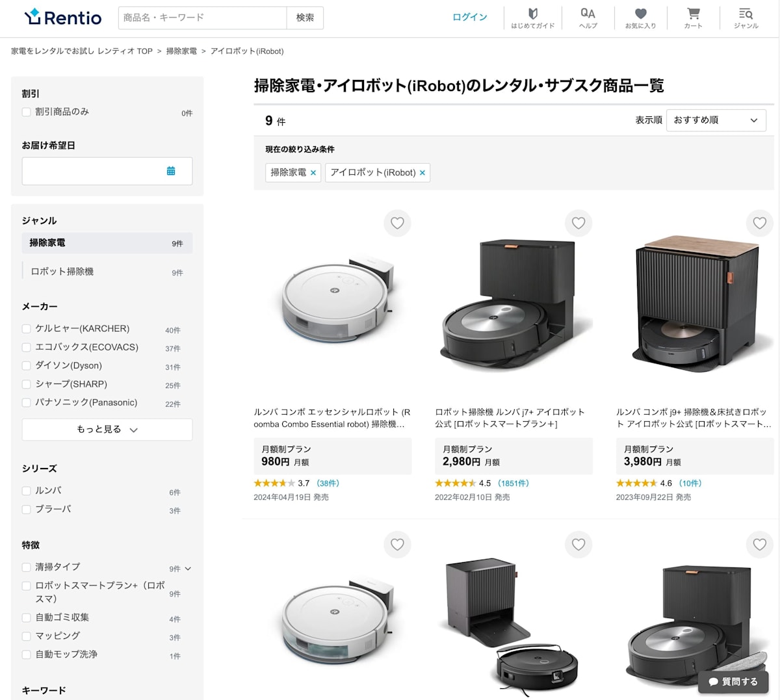Favorite the ルンバ コンボ j9+ product heart
This screenshot has width=780, height=700.
(x=760, y=223)
